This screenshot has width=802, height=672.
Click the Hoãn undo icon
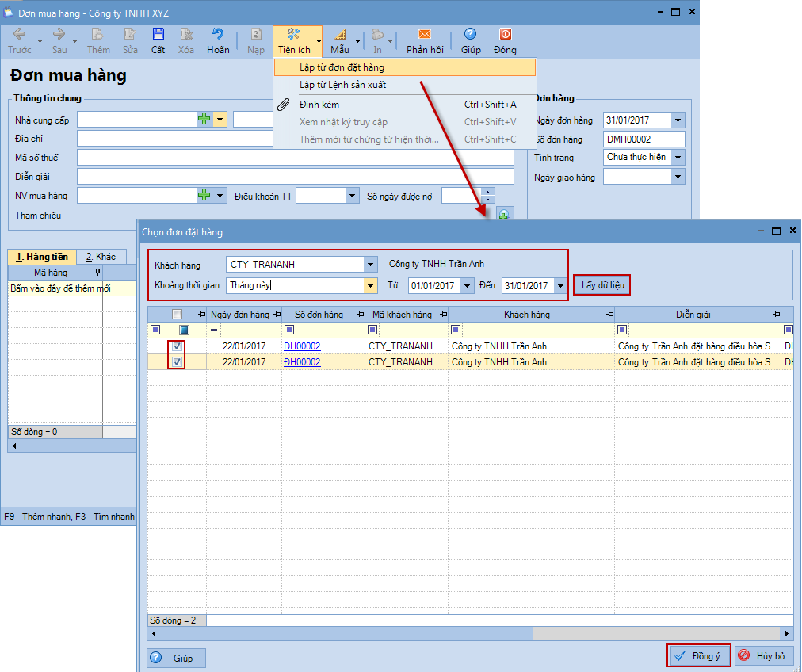click(218, 35)
